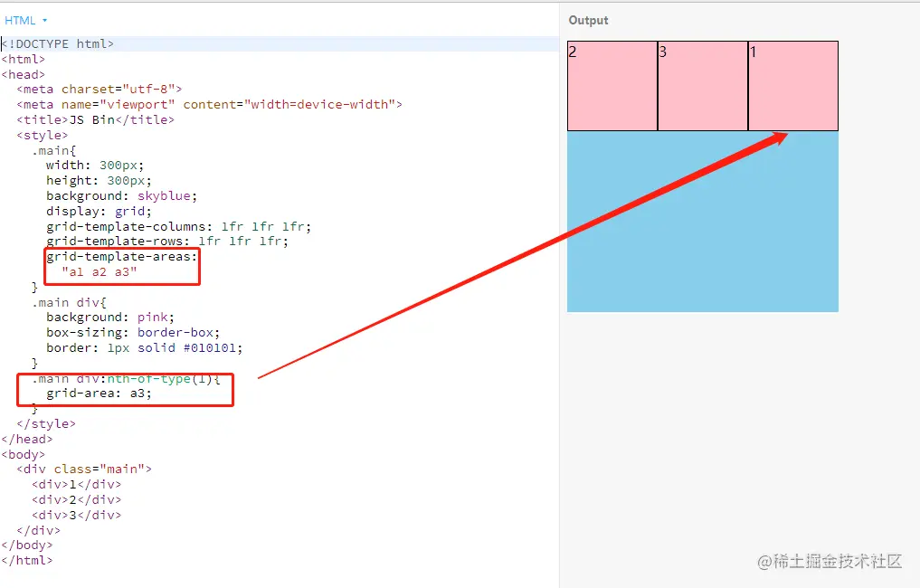This screenshot has height=588, width=920.
Task: Click the '<head>' opening tag line
Action: click(23, 74)
